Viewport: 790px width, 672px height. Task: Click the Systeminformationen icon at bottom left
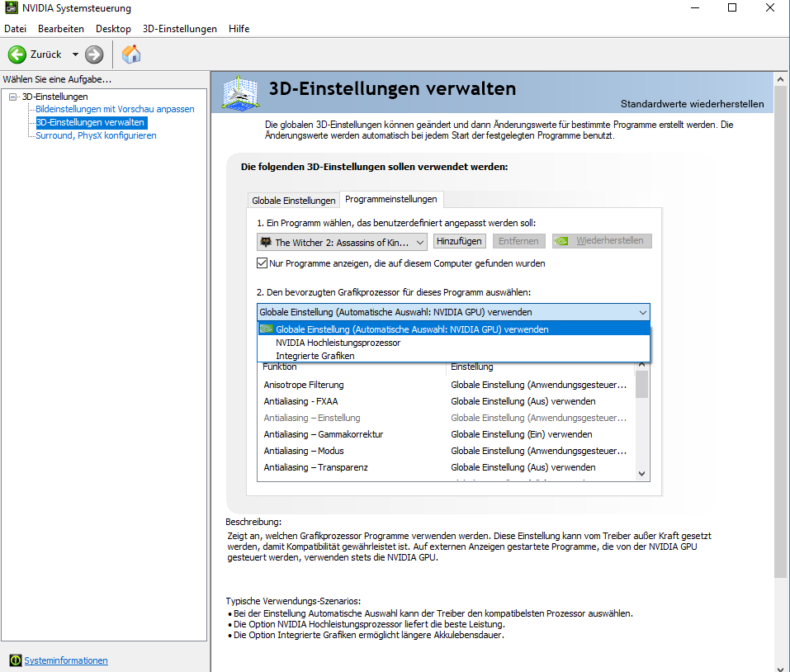pos(15,660)
